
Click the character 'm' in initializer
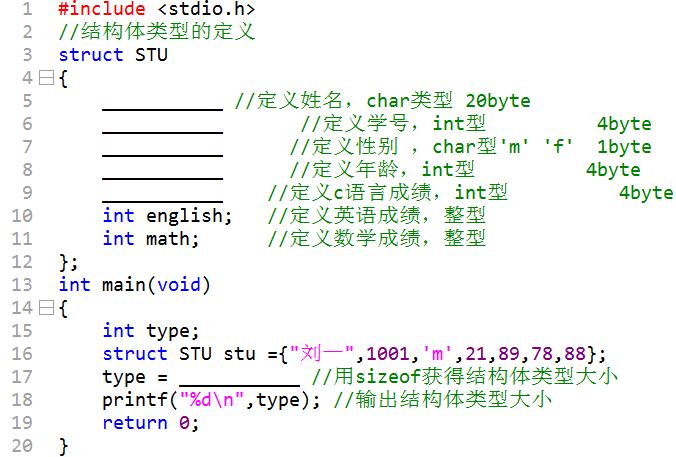[437, 354]
